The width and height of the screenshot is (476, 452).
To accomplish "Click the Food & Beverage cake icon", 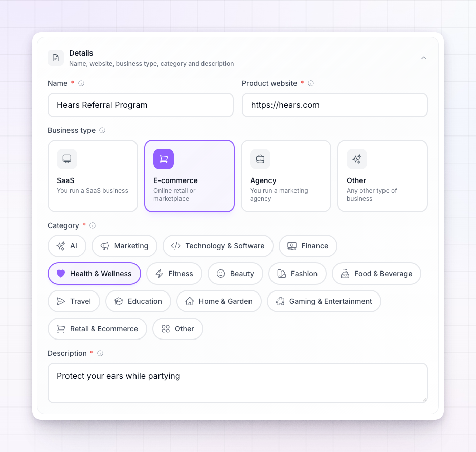I will 345,274.
